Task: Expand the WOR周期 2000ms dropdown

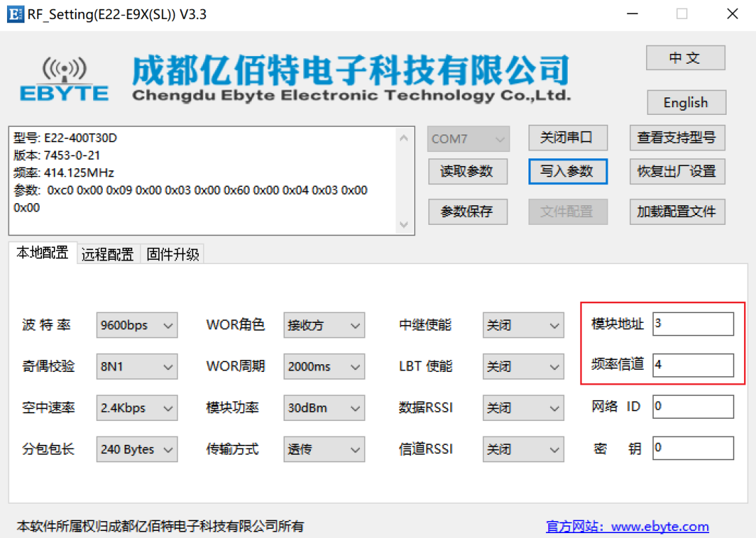Action: (324, 366)
